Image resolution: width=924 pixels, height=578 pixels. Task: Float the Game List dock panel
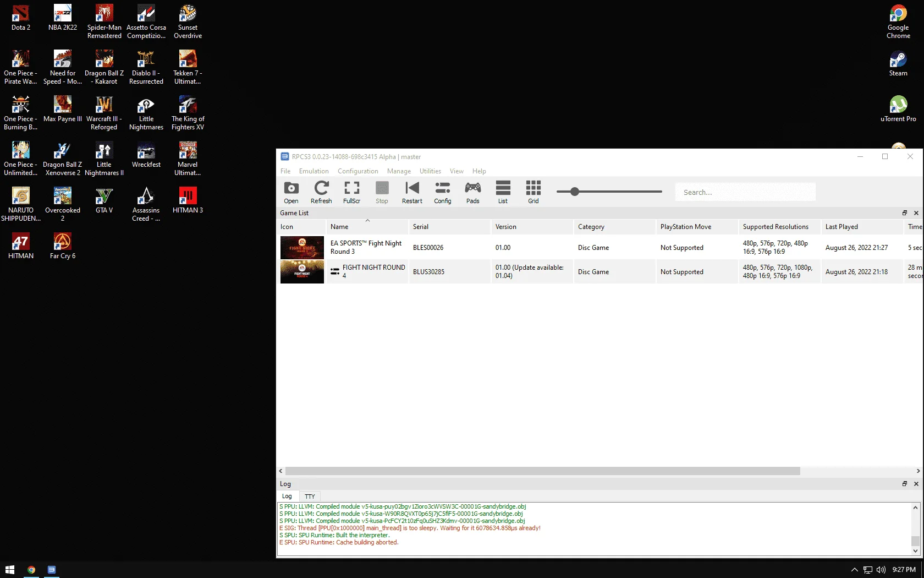click(x=905, y=213)
